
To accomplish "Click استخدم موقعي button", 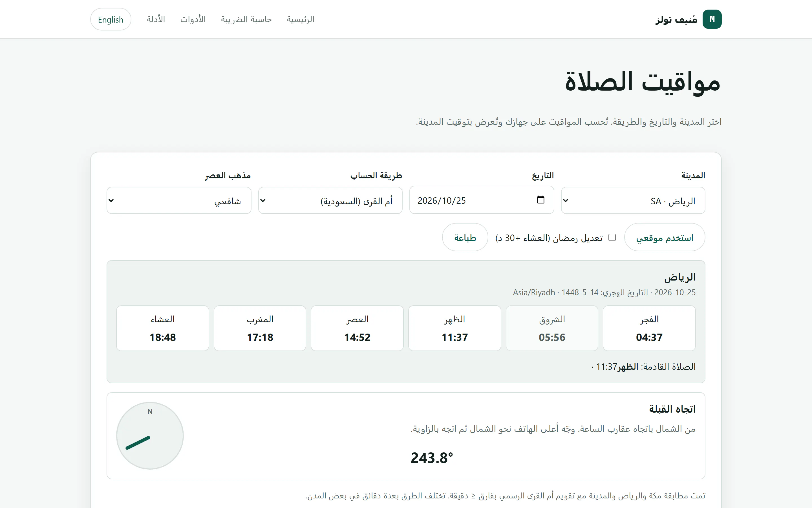I will click(665, 238).
